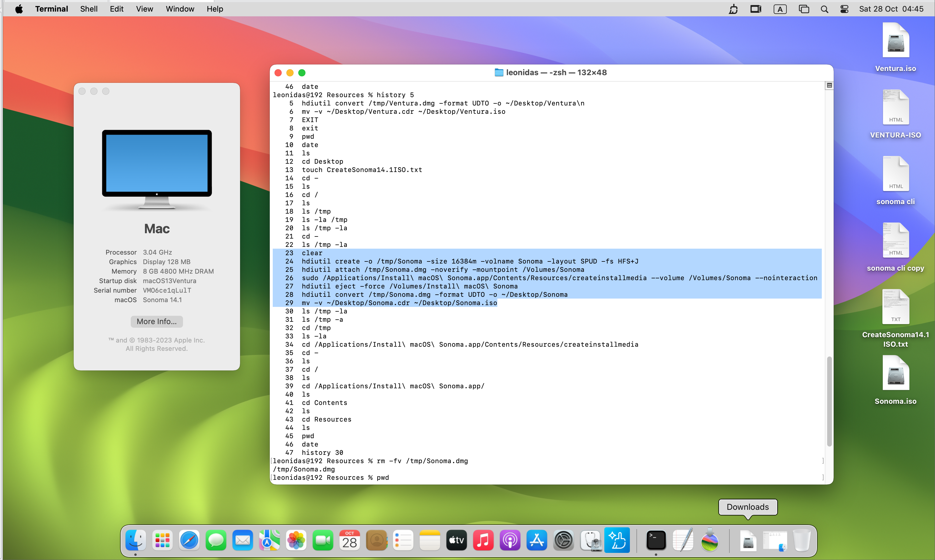Click the Terminal vertical scrollbar thumb
The height and width of the screenshot is (560, 935).
pos(829,402)
